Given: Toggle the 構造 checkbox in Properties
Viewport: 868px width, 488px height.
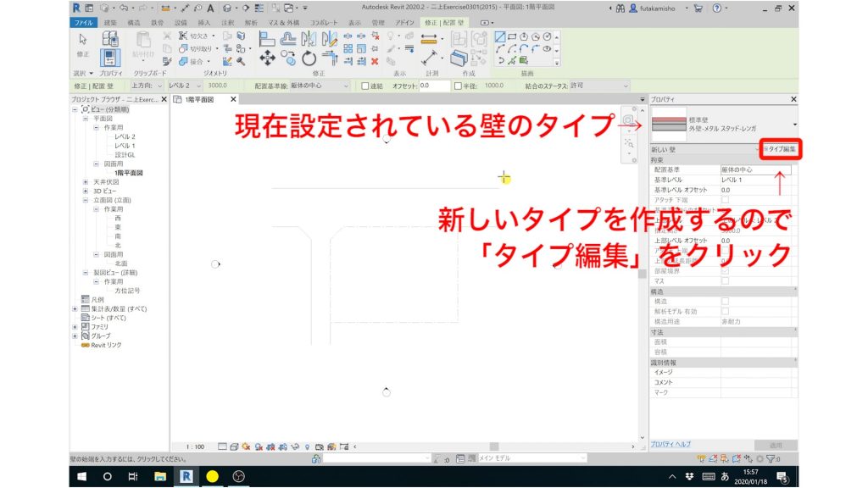Looking at the screenshot, I should pos(726,301).
